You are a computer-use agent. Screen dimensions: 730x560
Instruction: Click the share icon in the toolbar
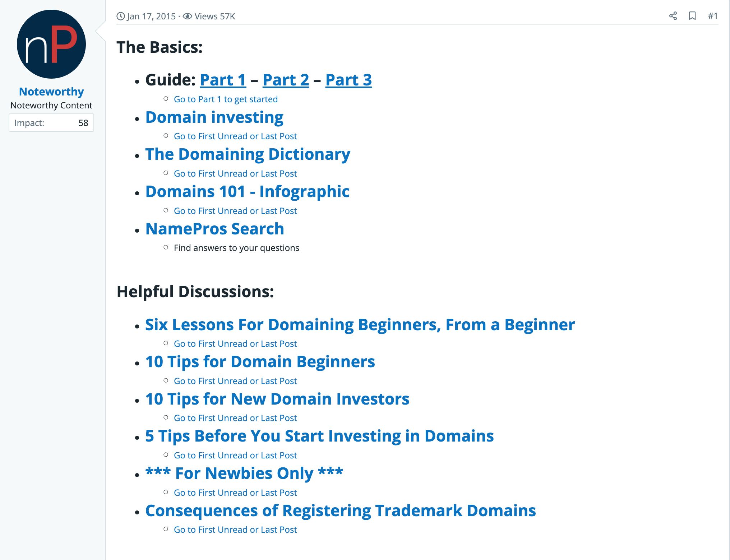[x=672, y=15]
